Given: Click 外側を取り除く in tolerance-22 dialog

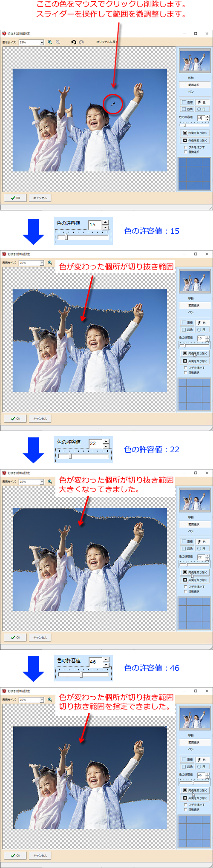Looking at the screenshot, I should [x=195, y=580].
